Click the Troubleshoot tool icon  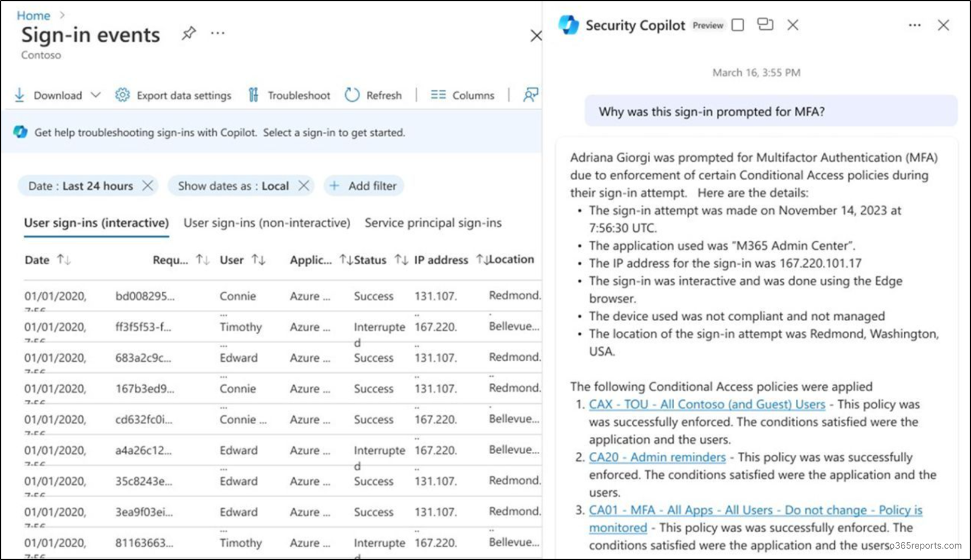(x=253, y=95)
